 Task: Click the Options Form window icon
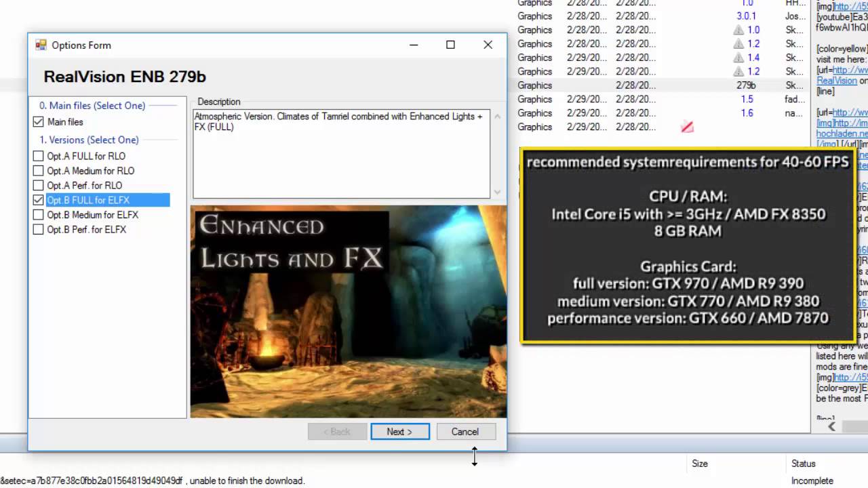pyautogui.click(x=41, y=45)
